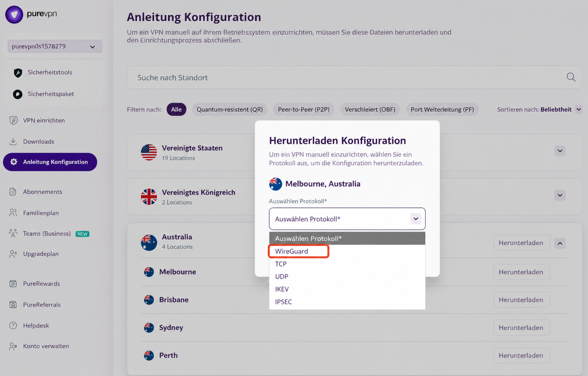This screenshot has height=376, width=588.
Task: Click the Sicherheitspaket round icon
Action: click(x=18, y=94)
